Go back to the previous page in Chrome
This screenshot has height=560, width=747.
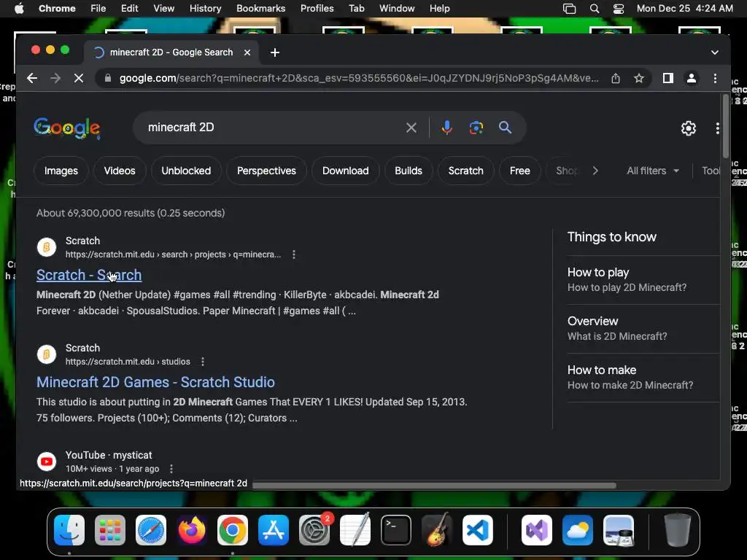32,78
